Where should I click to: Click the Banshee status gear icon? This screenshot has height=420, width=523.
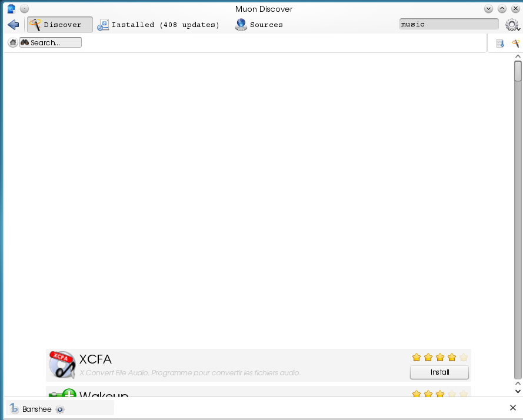click(59, 409)
